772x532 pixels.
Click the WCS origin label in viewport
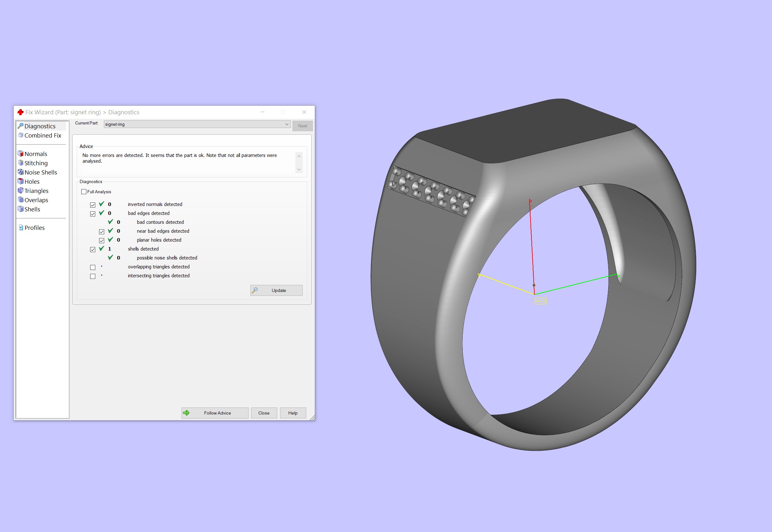tap(540, 301)
